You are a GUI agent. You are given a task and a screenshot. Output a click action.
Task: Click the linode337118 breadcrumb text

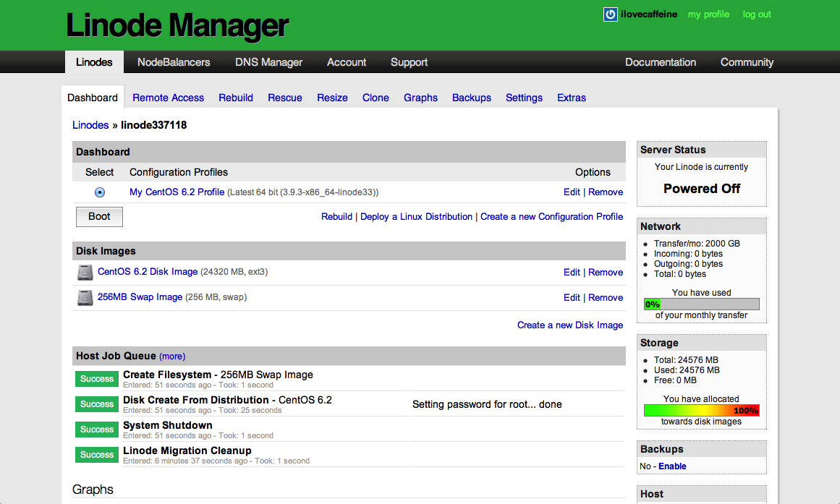point(154,125)
